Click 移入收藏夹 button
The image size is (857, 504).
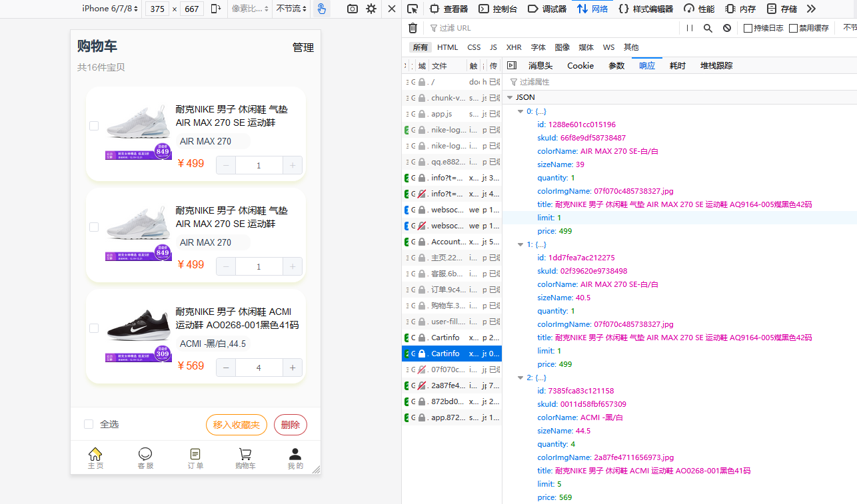237,425
